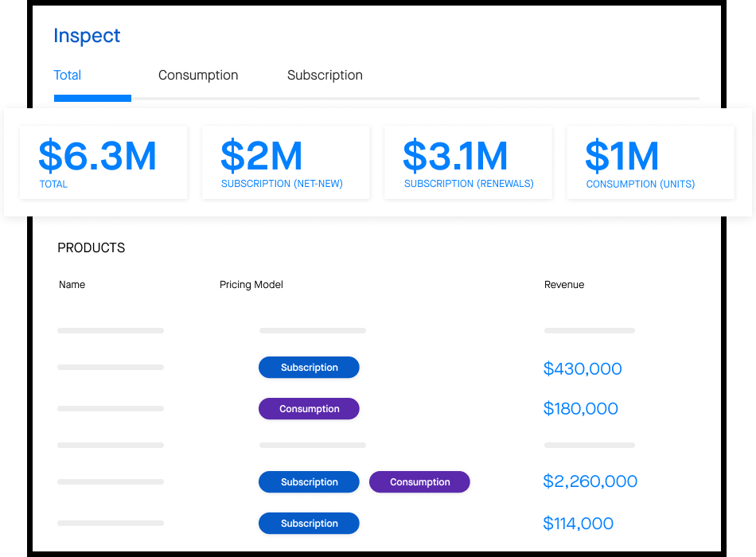Select the $1M Consumption (Units) card
The width and height of the screenshot is (756, 557).
(x=650, y=162)
